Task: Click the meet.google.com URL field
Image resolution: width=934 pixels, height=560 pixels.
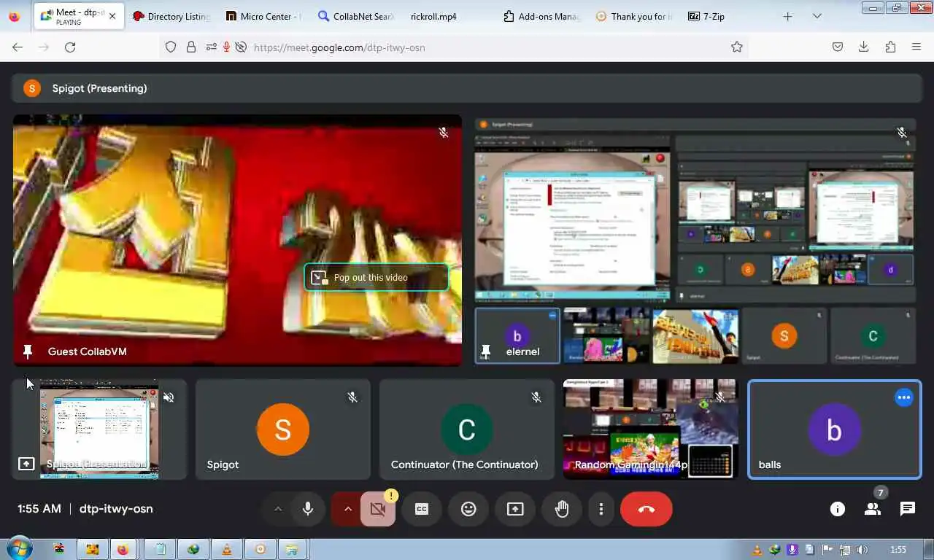Action: click(x=455, y=47)
